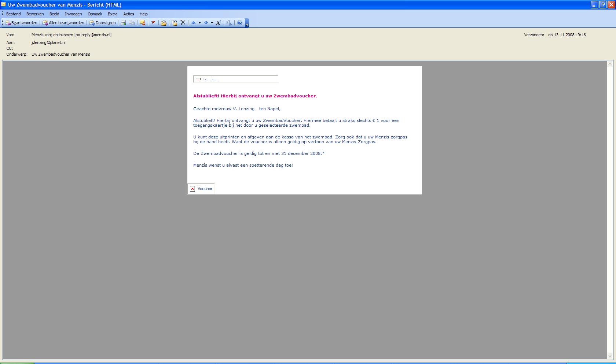The width and height of the screenshot is (616, 364).
Task: Click the pink heading 'Alstublieft! Hierbij ontvangt u uw Zwembadvoucher.'
Action: click(255, 96)
